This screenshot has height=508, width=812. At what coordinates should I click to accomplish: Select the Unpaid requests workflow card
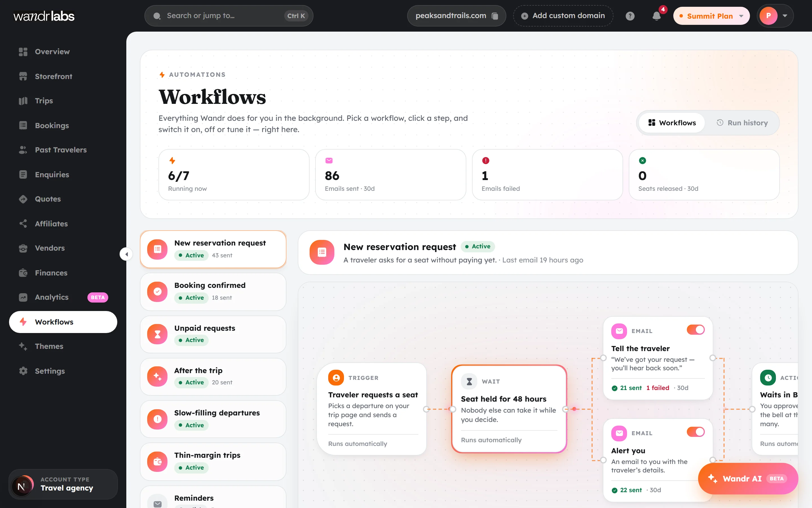click(213, 334)
